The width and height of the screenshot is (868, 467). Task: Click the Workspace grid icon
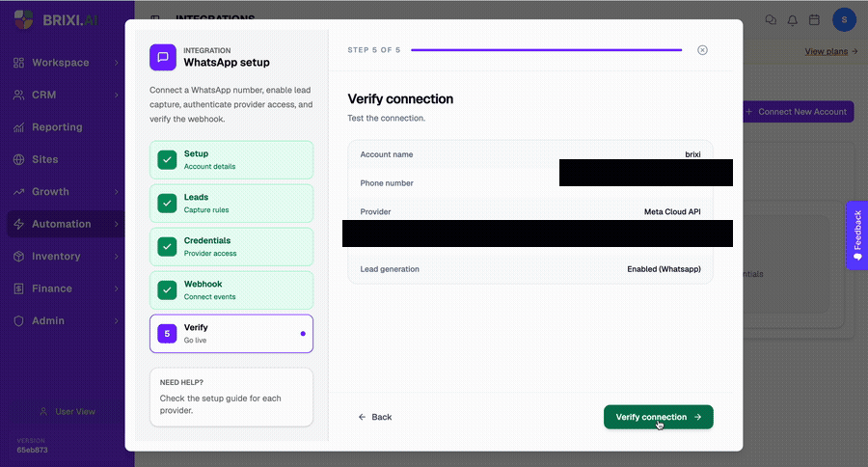[19, 63]
